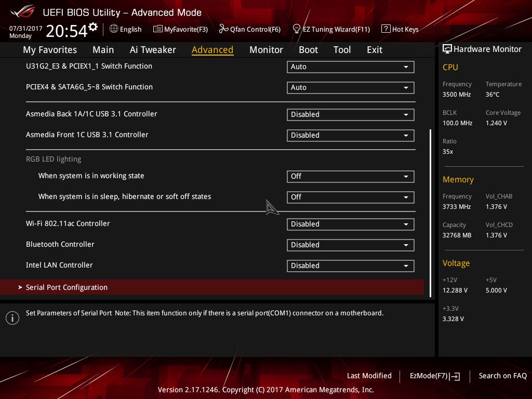Open Search on FAQ
This screenshot has width=532, height=399.
pyautogui.click(x=503, y=376)
